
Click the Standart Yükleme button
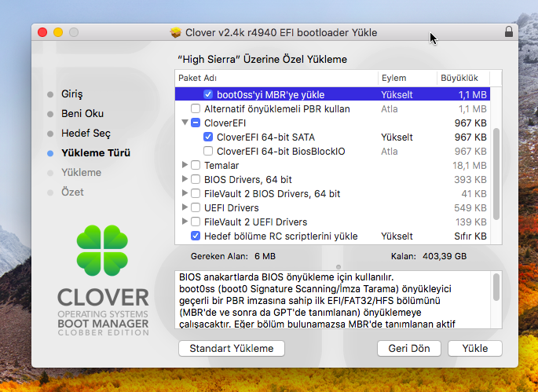[x=232, y=349]
